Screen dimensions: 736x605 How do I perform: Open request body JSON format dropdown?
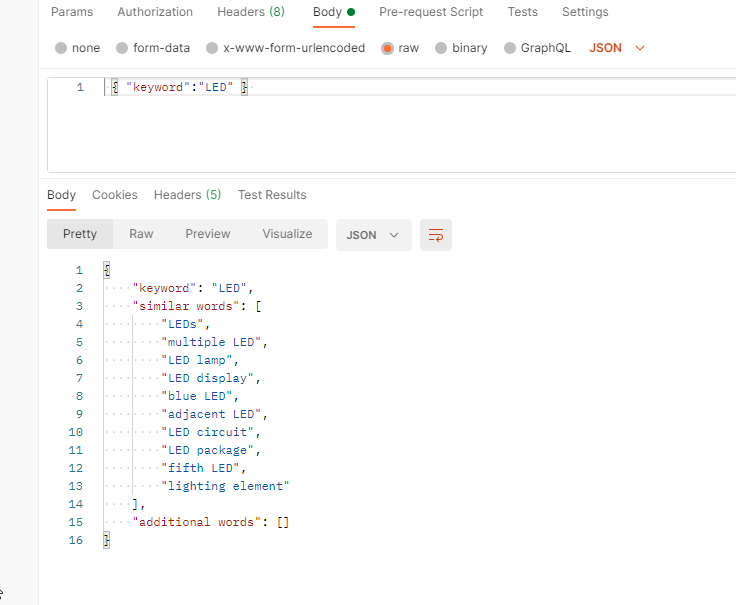click(x=617, y=48)
